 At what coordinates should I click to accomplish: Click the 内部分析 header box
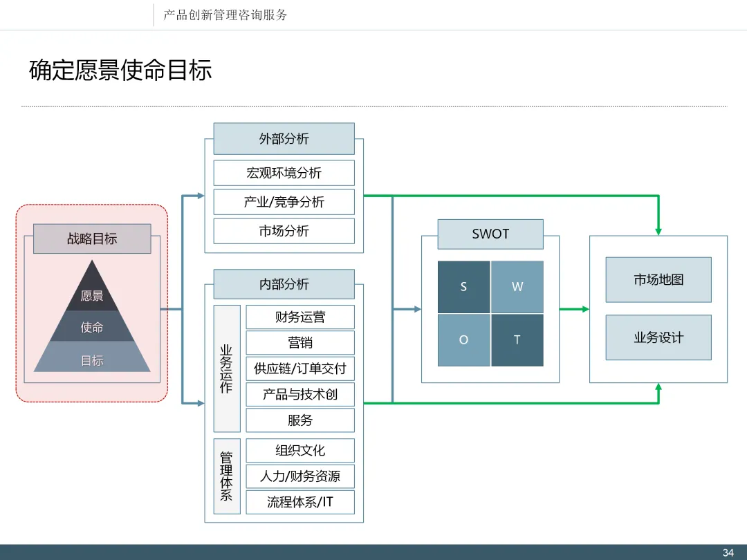click(284, 284)
